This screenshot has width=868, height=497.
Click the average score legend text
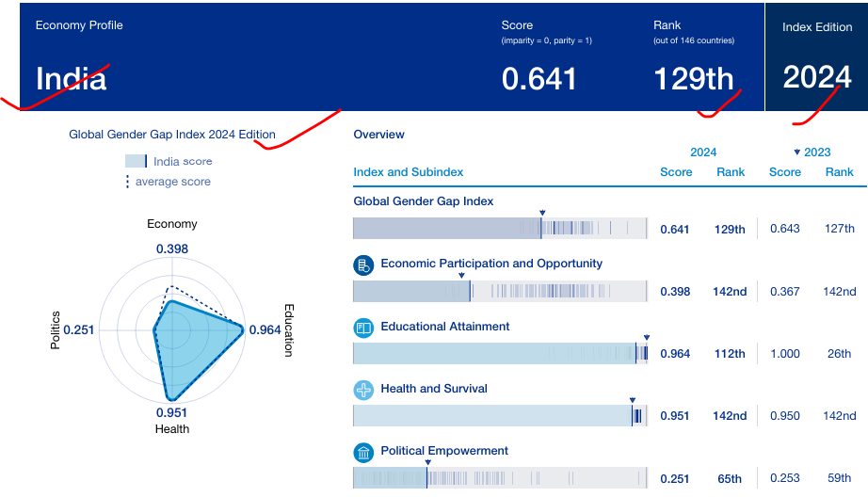172,182
